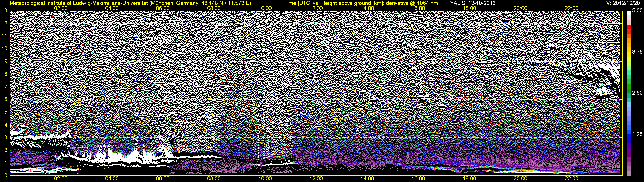
Task: Click the 0 km height axis label
Action: (6, 176)
